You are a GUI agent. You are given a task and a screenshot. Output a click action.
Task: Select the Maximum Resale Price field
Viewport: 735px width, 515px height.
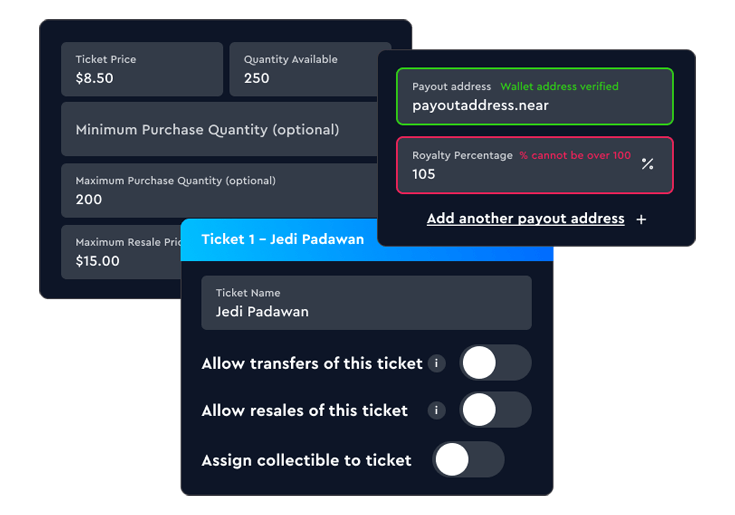[121, 252]
